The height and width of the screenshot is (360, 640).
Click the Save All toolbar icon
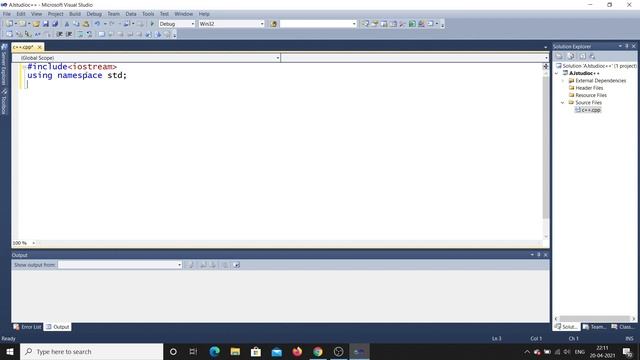(55, 24)
